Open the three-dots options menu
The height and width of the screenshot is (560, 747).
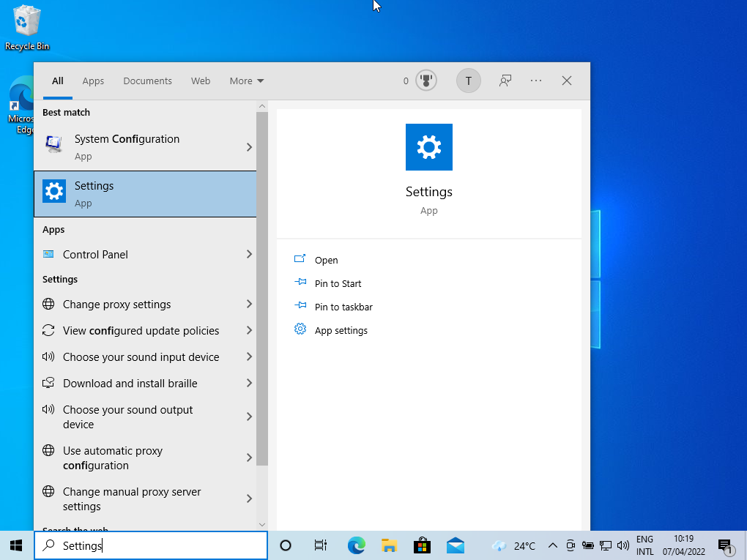click(x=536, y=81)
